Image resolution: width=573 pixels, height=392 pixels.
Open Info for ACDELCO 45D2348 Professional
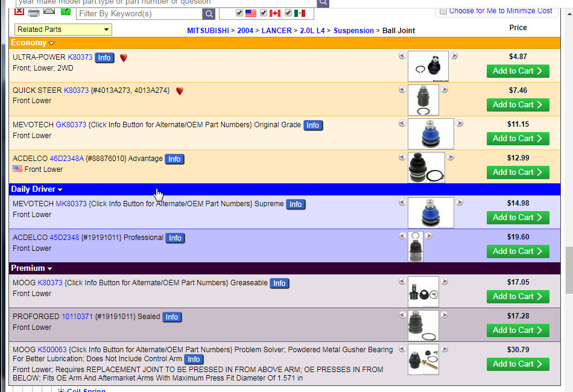[x=175, y=238]
